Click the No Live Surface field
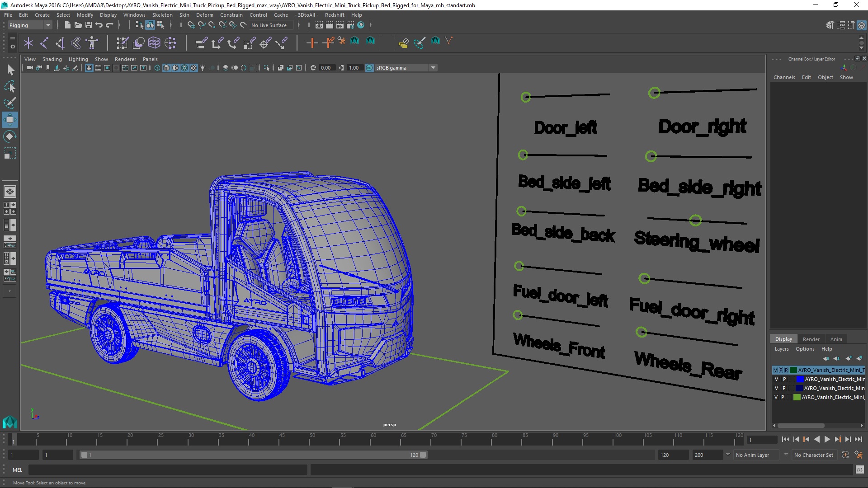This screenshot has height=488, width=868. pos(270,25)
